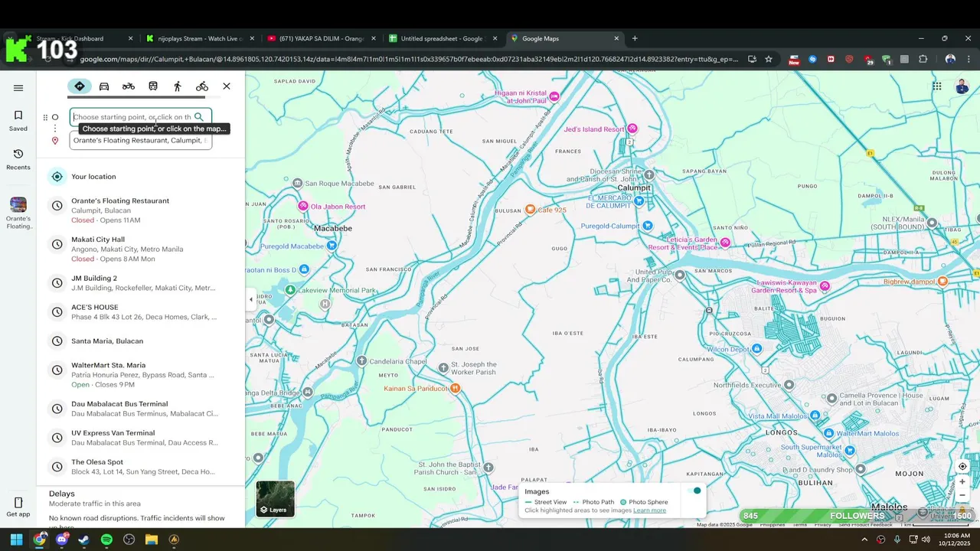
Task: Select JM Building 2 suggestion
Action: coord(141,283)
